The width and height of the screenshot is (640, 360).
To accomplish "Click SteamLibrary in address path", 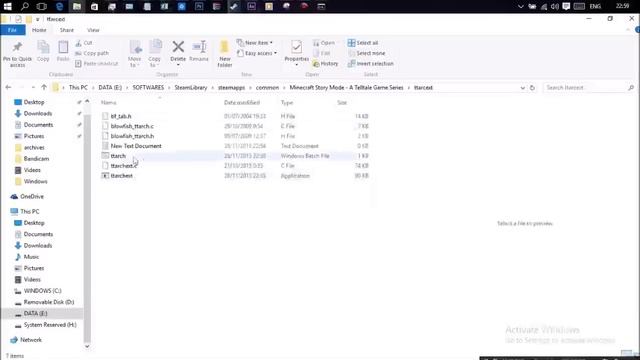I will [191, 87].
